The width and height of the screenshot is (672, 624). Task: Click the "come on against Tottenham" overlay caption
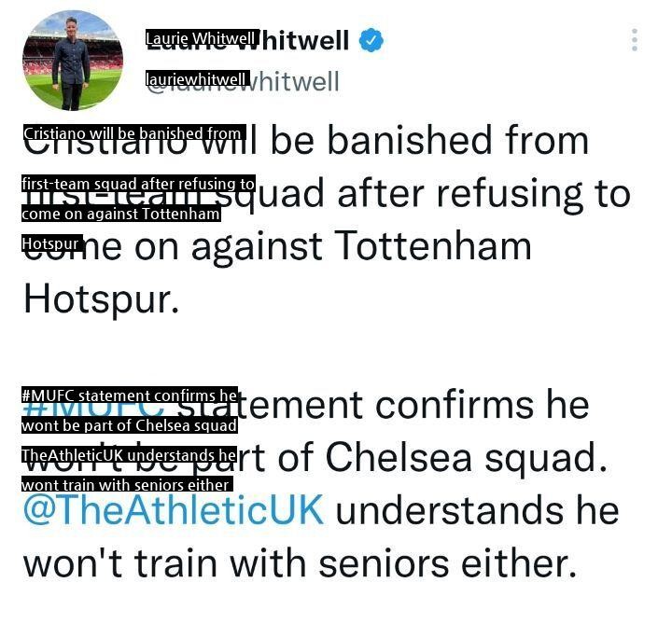(121, 214)
